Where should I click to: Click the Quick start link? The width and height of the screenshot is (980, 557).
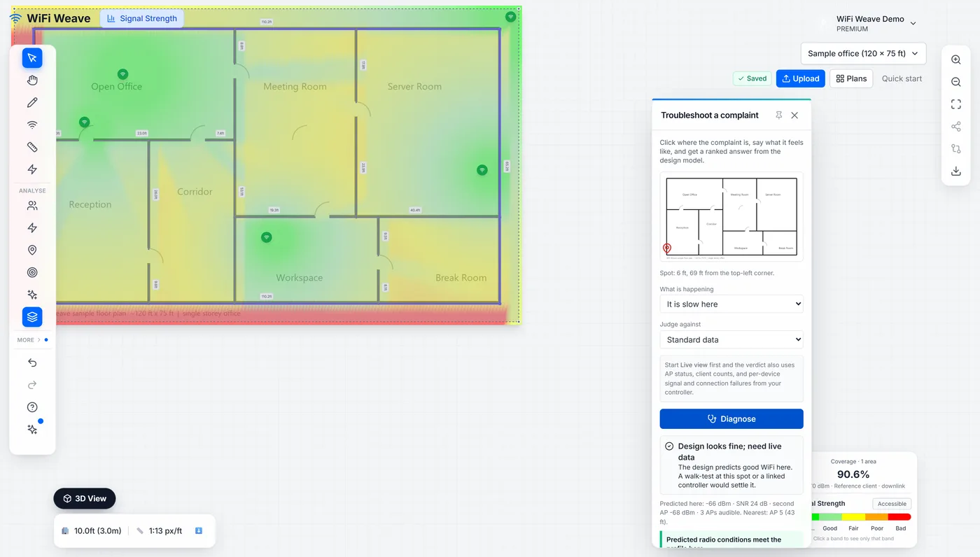click(x=902, y=78)
